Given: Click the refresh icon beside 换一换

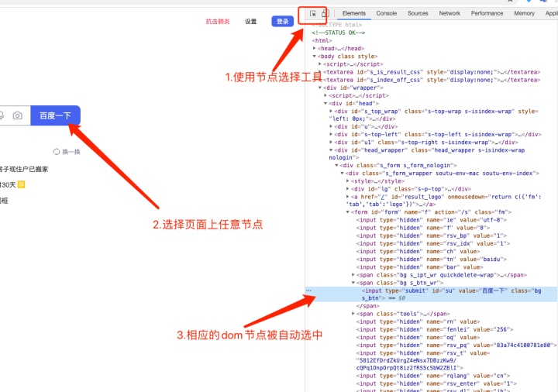Looking at the screenshot, I should click(57, 152).
